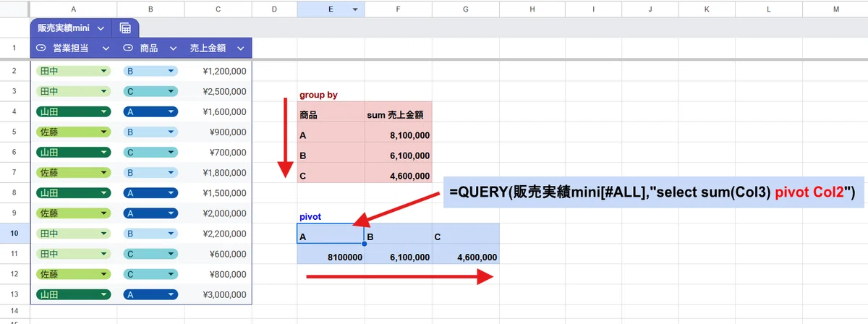Select the pivot value 6,100,000 in row 11
This screenshot has width=868, height=324.
click(x=398, y=254)
